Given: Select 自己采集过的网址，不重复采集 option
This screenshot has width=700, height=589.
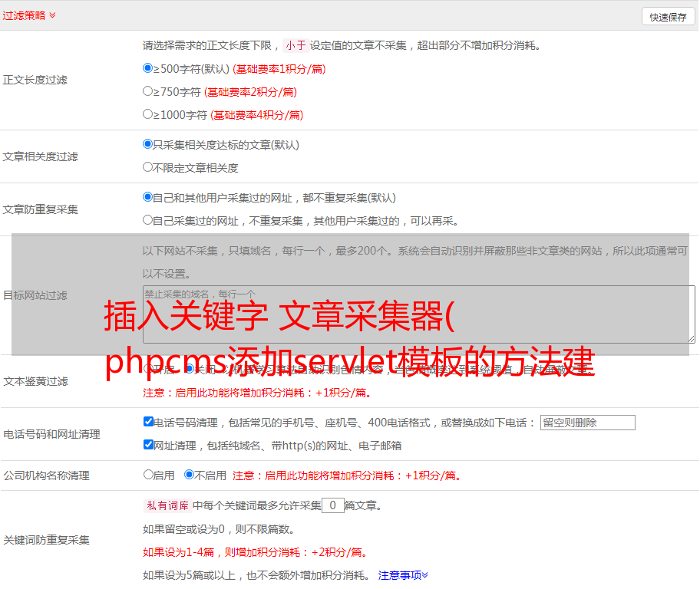Looking at the screenshot, I should [x=148, y=220].
